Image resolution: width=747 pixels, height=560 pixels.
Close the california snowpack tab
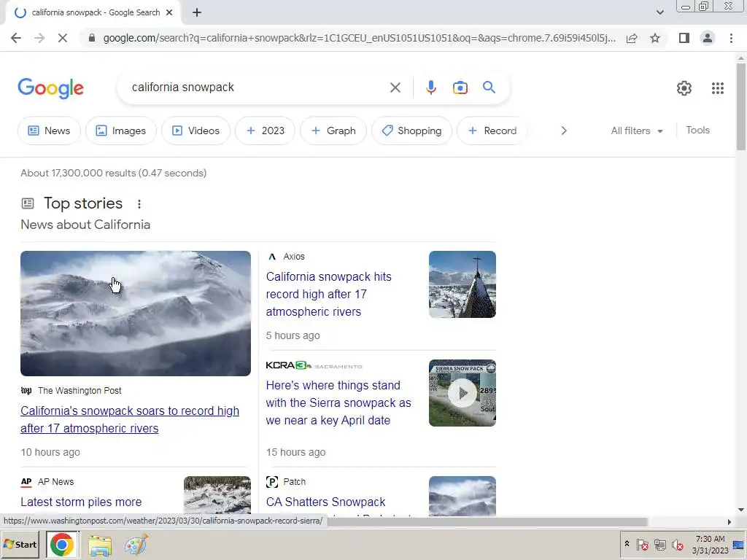click(x=169, y=13)
